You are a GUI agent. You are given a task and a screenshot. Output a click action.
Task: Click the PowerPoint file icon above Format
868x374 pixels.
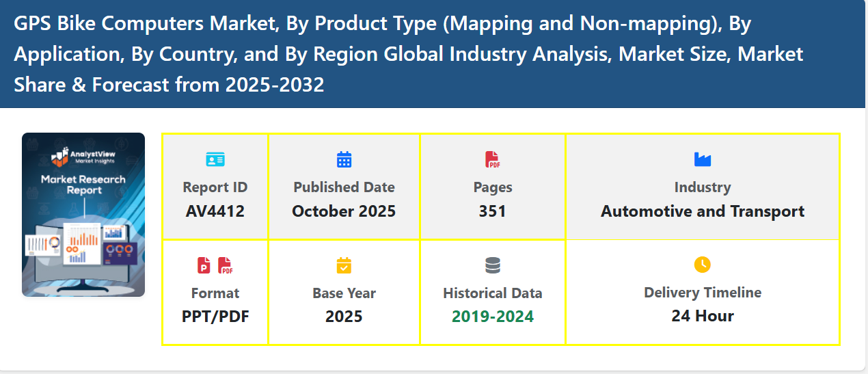coord(204,265)
